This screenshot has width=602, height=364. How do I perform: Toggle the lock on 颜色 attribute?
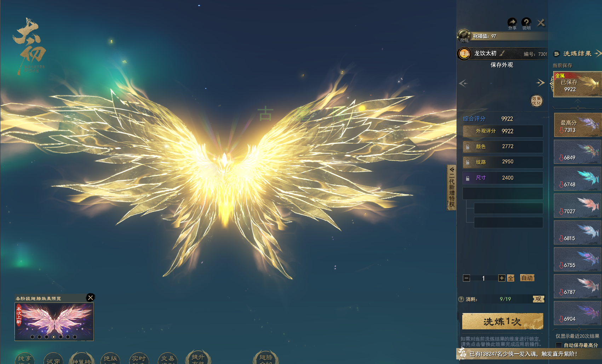(x=468, y=147)
